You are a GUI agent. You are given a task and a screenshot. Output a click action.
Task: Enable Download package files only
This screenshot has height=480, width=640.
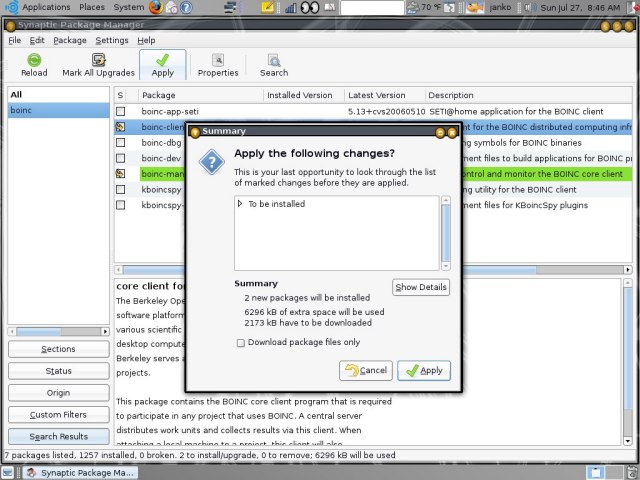coord(241,343)
